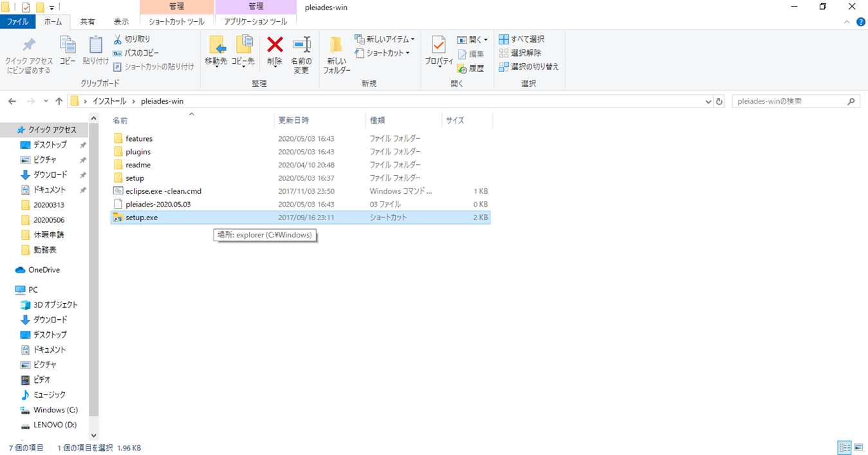Open the Move to (移動先) menu
The width and height of the screenshot is (868, 455).
[x=216, y=51]
